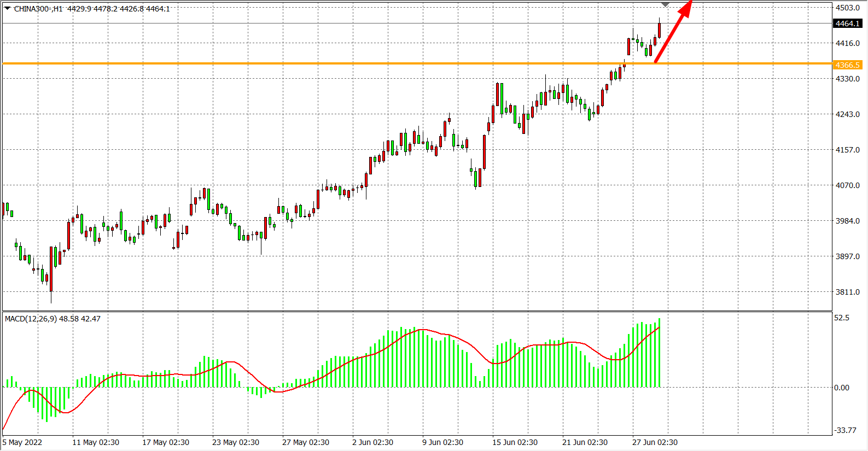This screenshot has width=868, height=451.
Task: Click the 4503.0 price scale label
Action: [847, 8]
